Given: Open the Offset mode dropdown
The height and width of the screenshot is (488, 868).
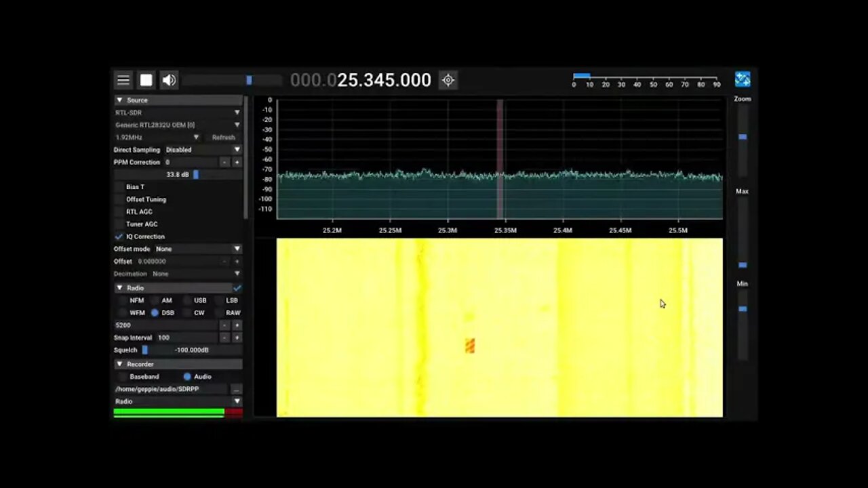Looking at the screenshot, I should [198, 249].
